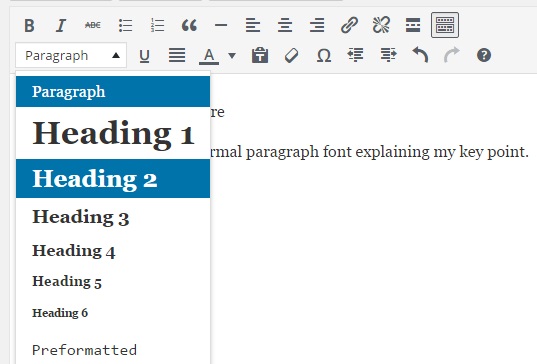537x364 pixels.
Task: Align text center
Action: pyautogui.click(x=285, y=25)
